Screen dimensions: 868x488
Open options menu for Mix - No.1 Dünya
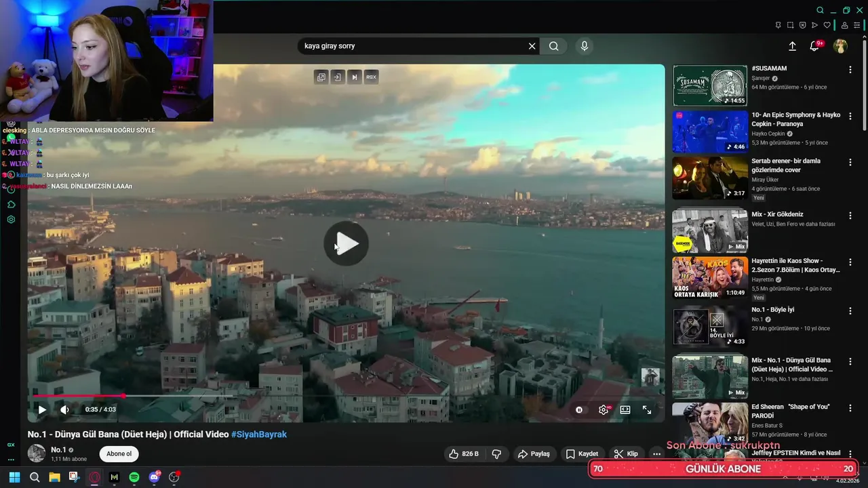[x=850, y=361]
